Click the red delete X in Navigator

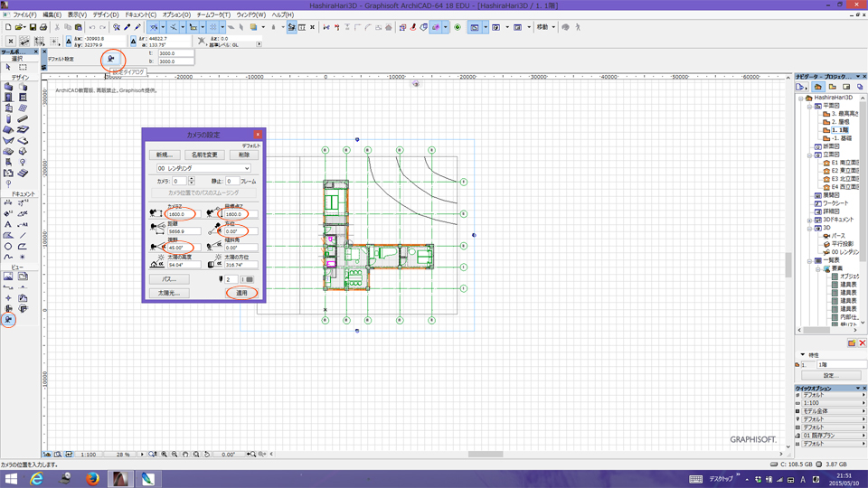(x=862, y=343)
